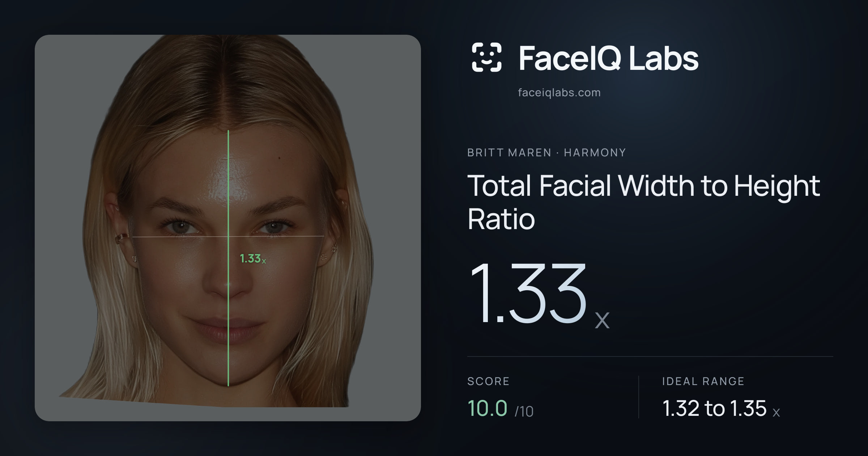Click the '1.32 to 1.35 x' range value

click(x=721, y=409)
